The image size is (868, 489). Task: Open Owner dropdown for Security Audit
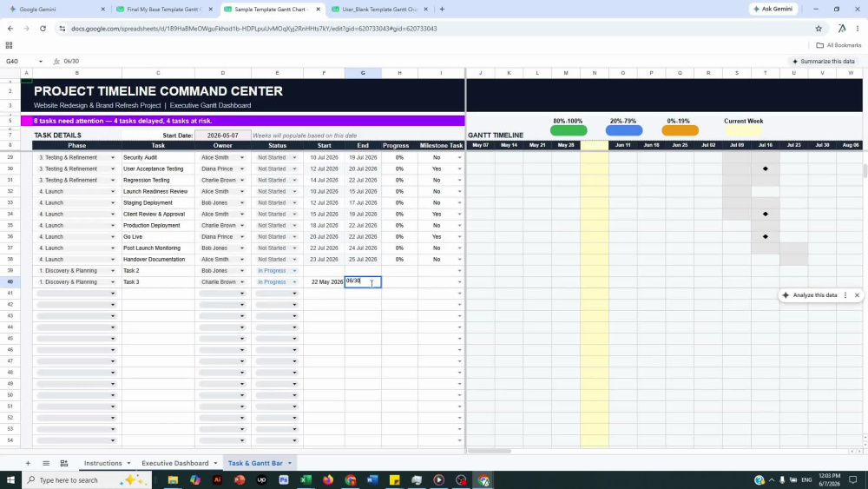[242, 157]
